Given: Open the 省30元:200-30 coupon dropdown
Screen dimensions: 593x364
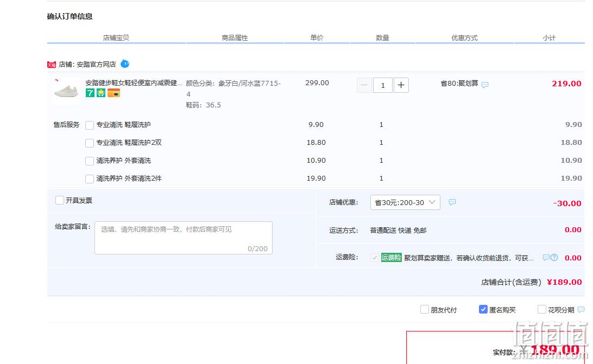Looking at the screenshot, I should pyautogui.click(x=405, y=202).
